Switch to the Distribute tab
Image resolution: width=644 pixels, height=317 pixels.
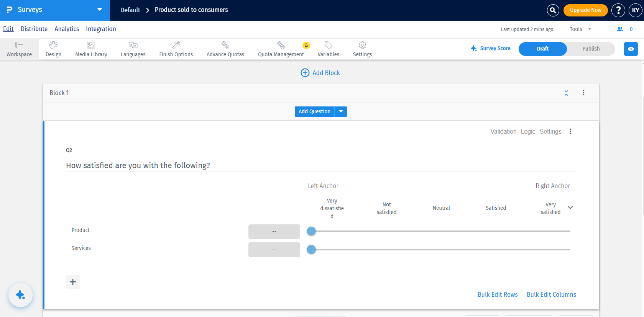(34, 29)
